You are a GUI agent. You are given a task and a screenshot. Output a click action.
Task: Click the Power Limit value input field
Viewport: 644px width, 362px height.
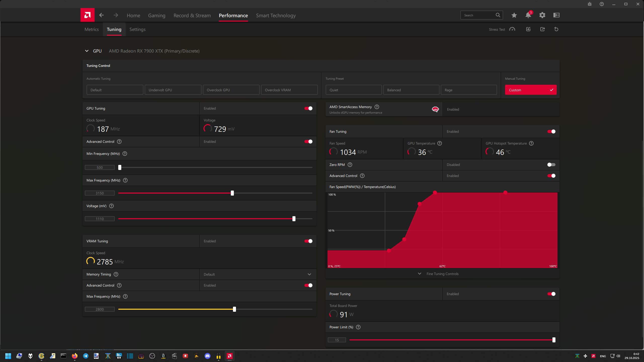coord(337,340)
